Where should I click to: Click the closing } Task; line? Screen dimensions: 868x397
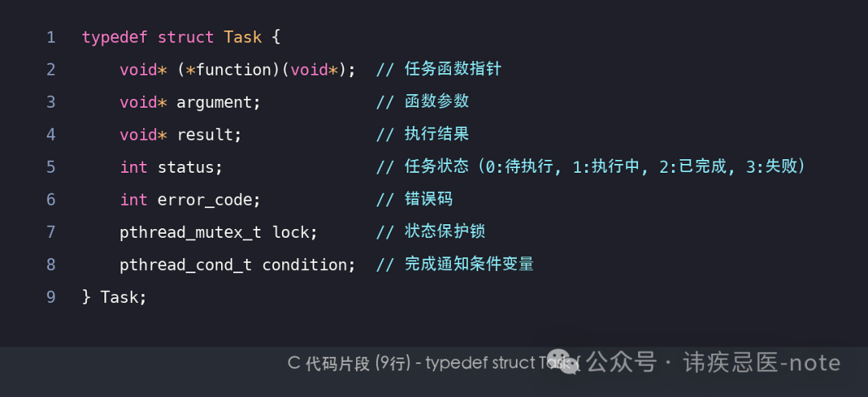click(115, 297)
